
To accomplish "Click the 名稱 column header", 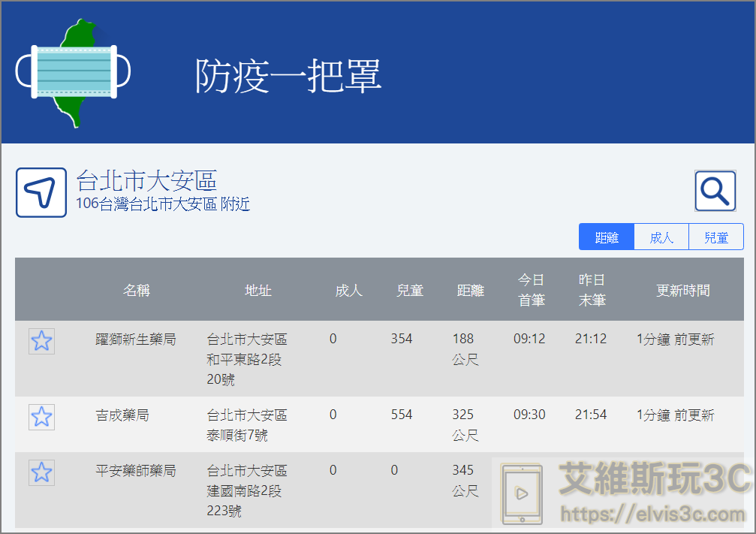I will (x=136, y=290).
